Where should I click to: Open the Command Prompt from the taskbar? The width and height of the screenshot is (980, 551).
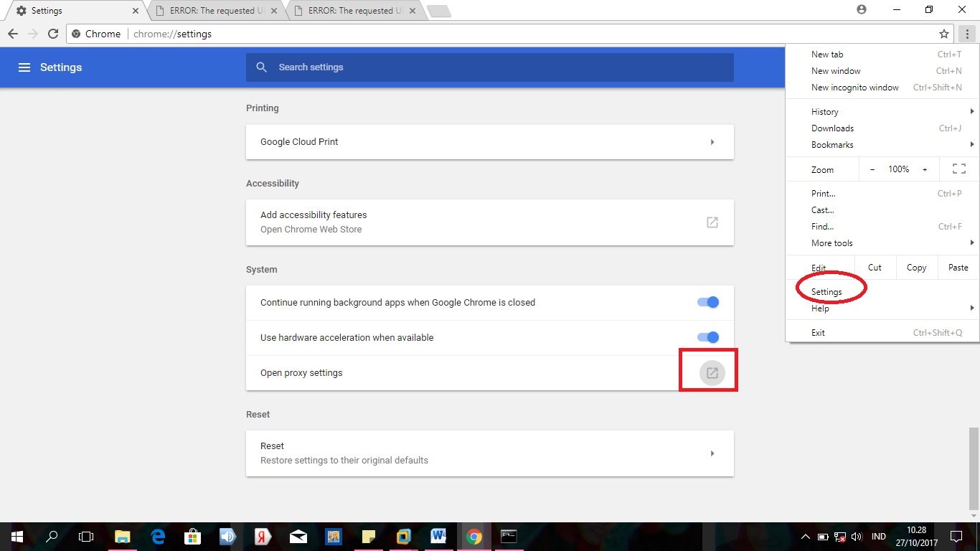pyautogui.click(x=509, y=536)
